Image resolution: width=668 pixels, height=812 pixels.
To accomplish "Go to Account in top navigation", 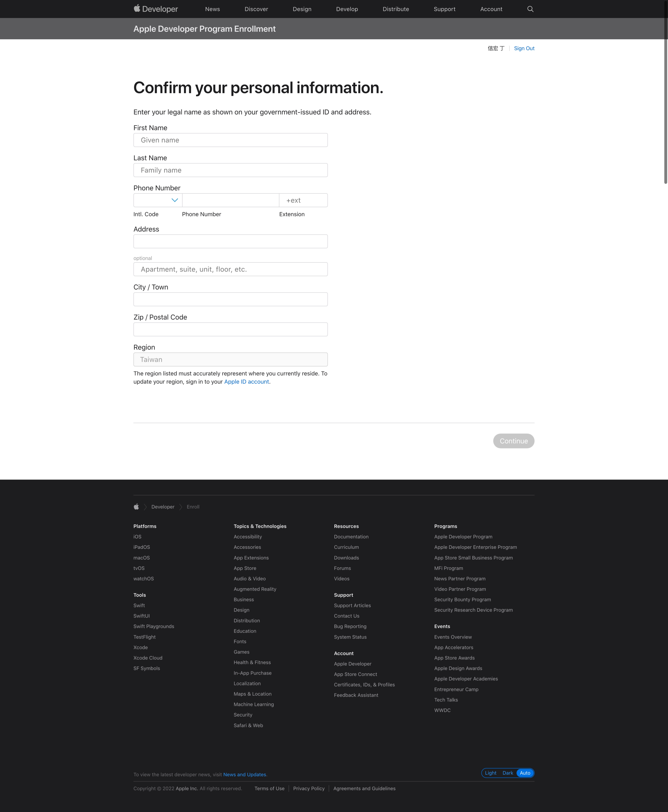I will pos(491,9).
